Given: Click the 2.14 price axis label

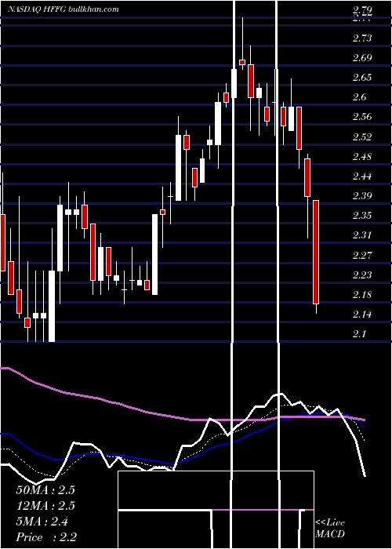Looking at the screenshot, I should click(362, 314).
